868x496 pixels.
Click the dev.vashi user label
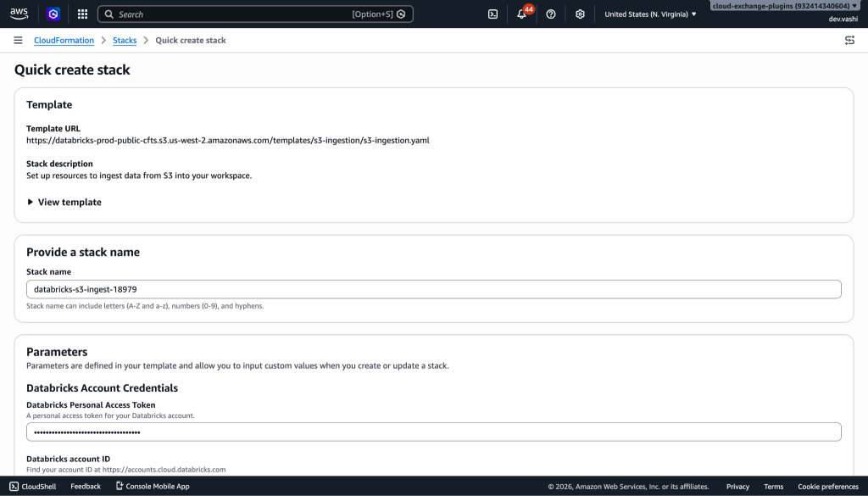point(843,19)
